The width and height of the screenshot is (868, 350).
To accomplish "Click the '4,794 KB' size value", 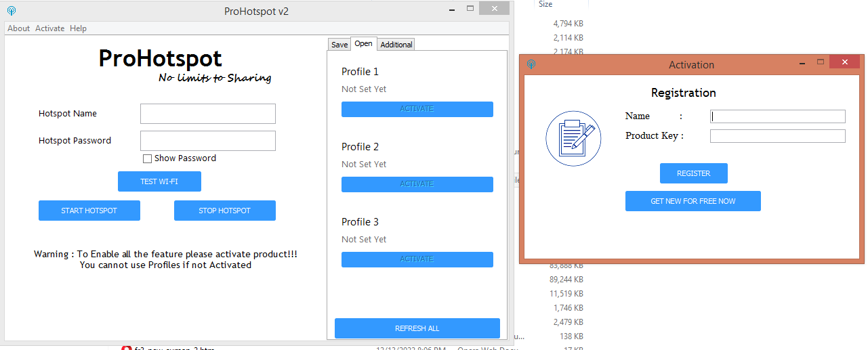I will [568, 24].
